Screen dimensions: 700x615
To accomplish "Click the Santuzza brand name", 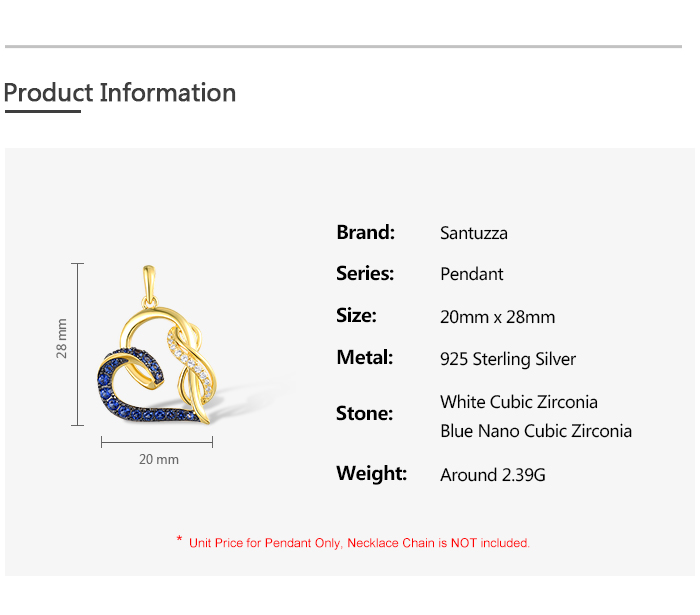I will click(x=474, y=233).
